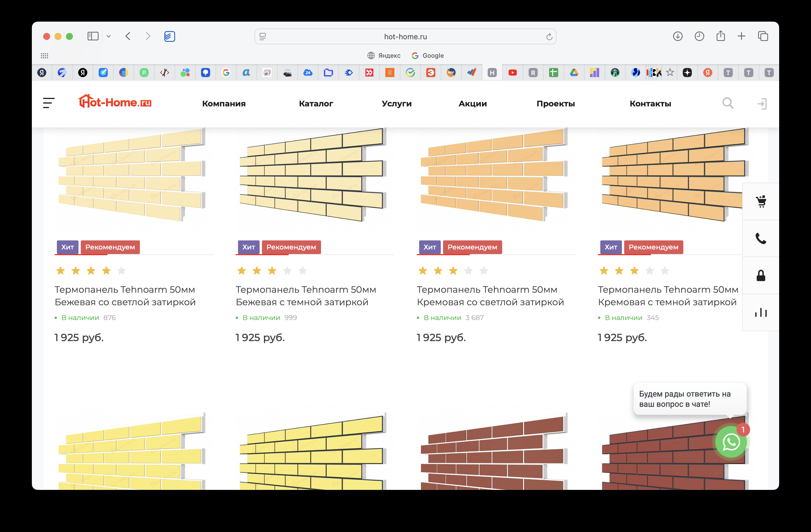This screenshot has height=532, width=811.
Task: Open the Контакты menu item
Action: pos(650,104)
